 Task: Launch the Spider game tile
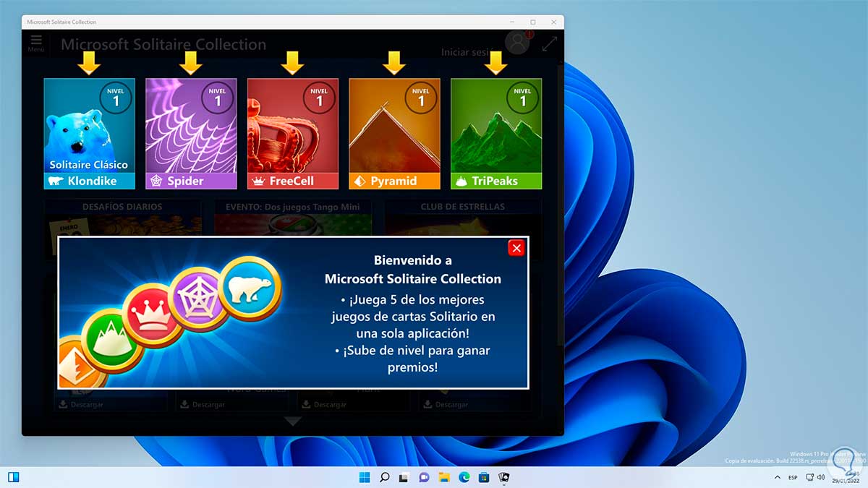(191, 134)
